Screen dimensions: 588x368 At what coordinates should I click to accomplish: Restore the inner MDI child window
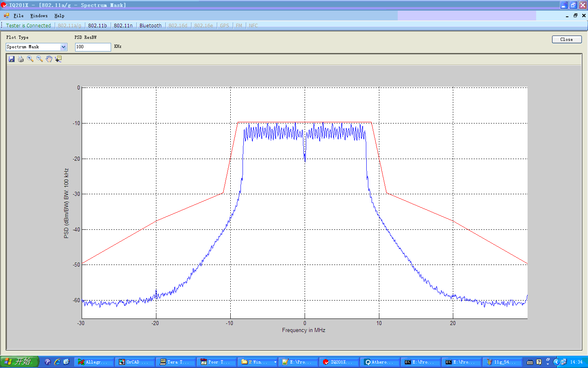[575, 16]
